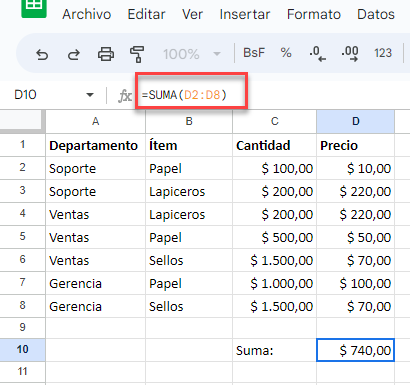Select all cells with corner button
This screenshot has height=385, width=410.
(x=22, y=121)
